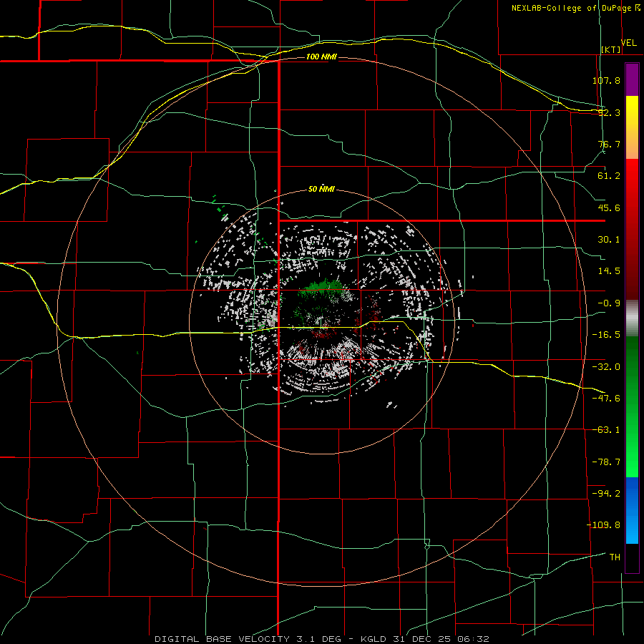Click the gray segment of the color bar
This screenshot has height=644, width=644.
coord(632,318)
